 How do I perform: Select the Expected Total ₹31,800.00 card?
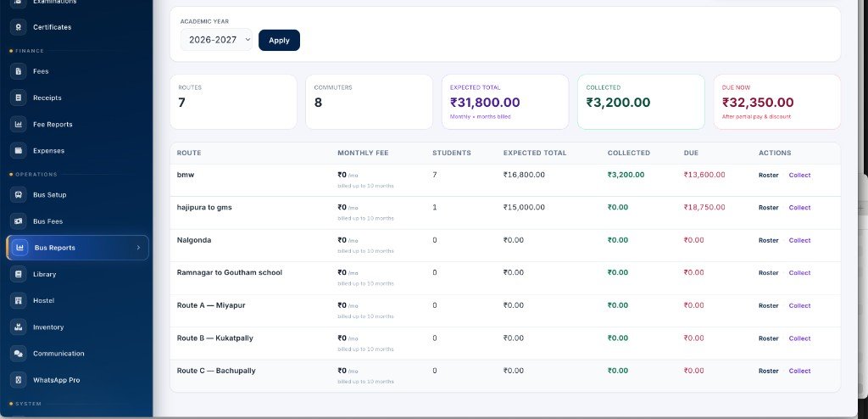point(505,102)
